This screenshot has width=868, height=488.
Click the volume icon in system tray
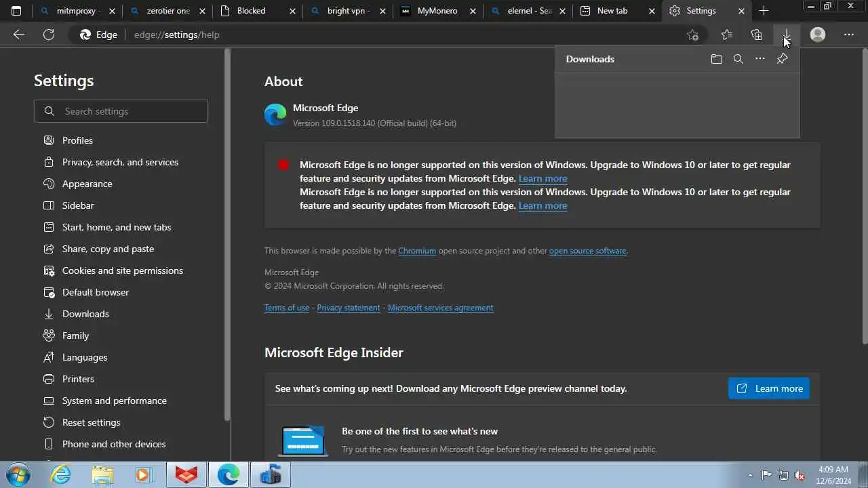coord(800,475)
